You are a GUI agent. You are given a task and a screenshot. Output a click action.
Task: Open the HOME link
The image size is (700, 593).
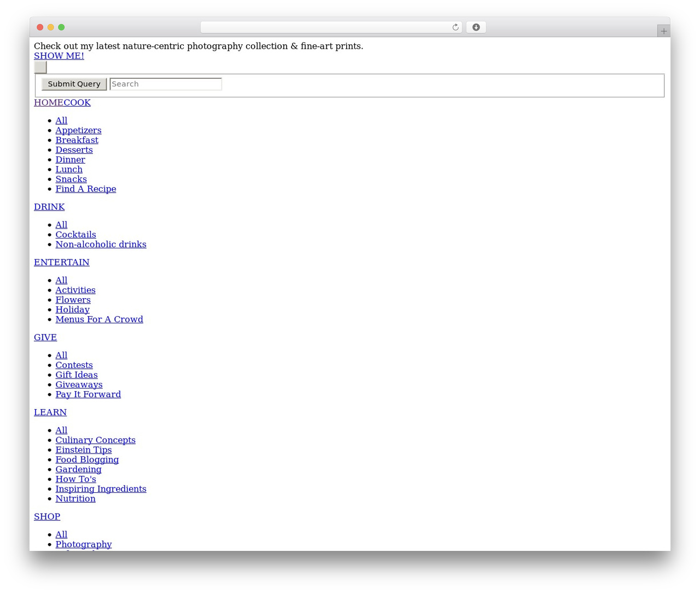(x=49, y=103)
